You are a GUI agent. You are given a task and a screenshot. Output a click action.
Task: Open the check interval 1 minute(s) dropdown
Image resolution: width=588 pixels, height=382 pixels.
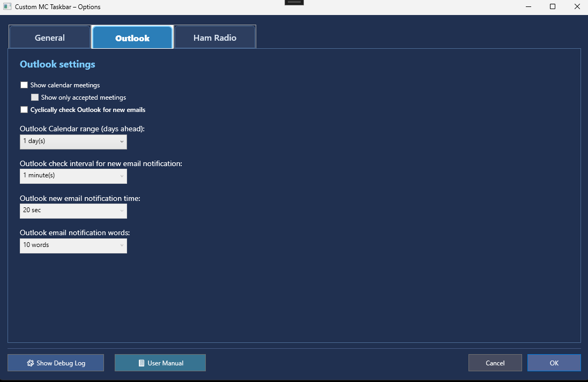(x=73, y=176)
